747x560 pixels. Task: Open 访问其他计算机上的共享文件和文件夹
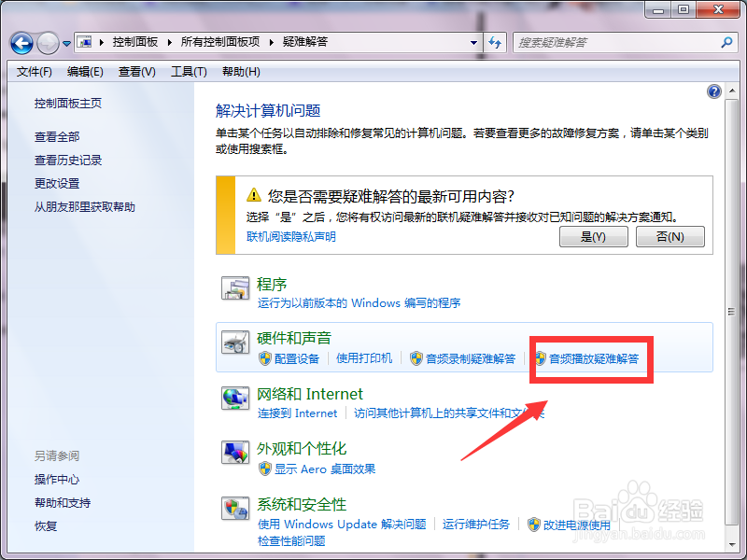(x=449, y=413)
